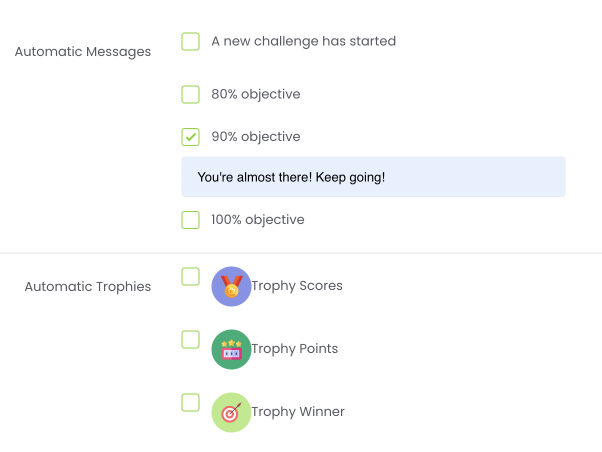Image resolution: width=602 pixels, height=452 pixels.
Task: Enable the Trophy Winner checkbox
Action: (x=190, y=403)
